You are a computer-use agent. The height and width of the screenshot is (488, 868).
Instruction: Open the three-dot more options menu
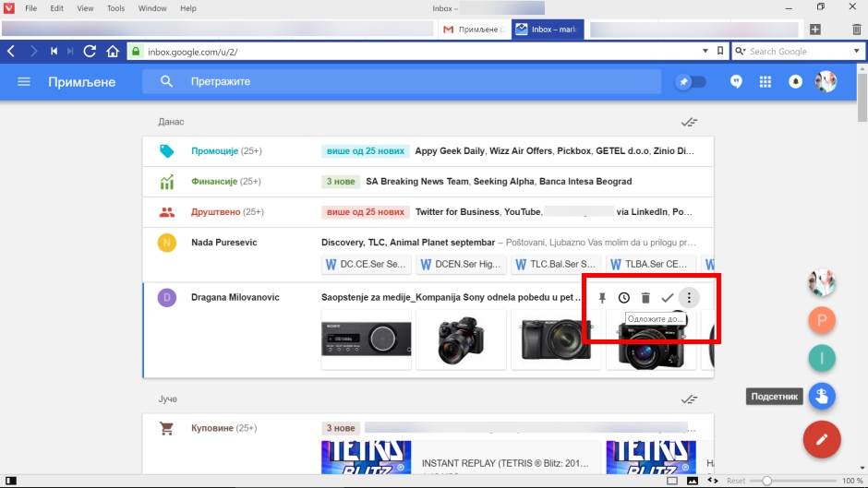pyautogui.click(x=689, y=298)
